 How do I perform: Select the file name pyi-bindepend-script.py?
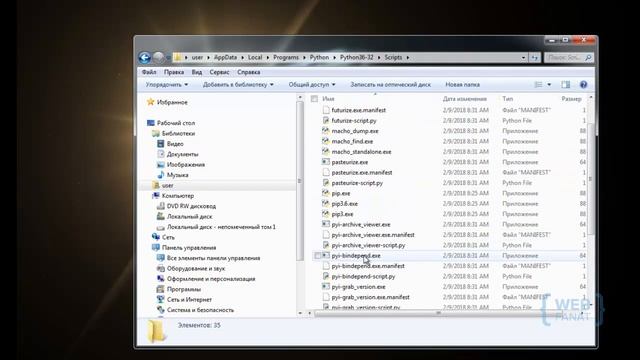[363, 276]
